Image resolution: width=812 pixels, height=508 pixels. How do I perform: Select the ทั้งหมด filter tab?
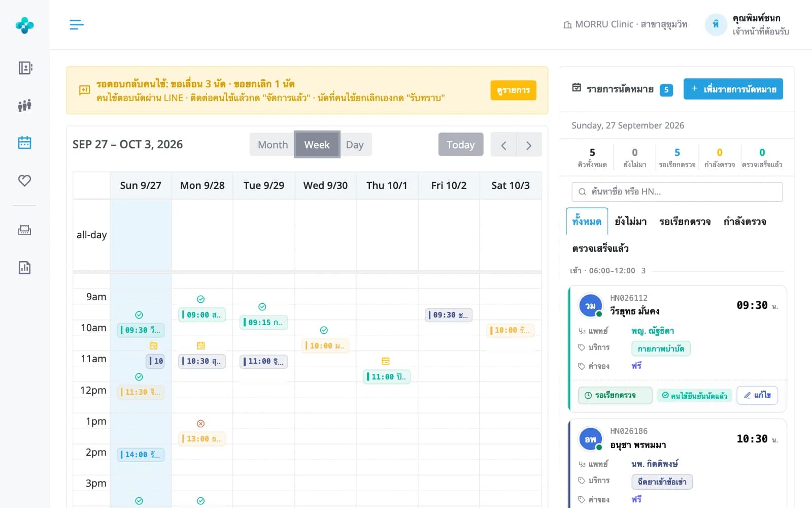point(587,221)
